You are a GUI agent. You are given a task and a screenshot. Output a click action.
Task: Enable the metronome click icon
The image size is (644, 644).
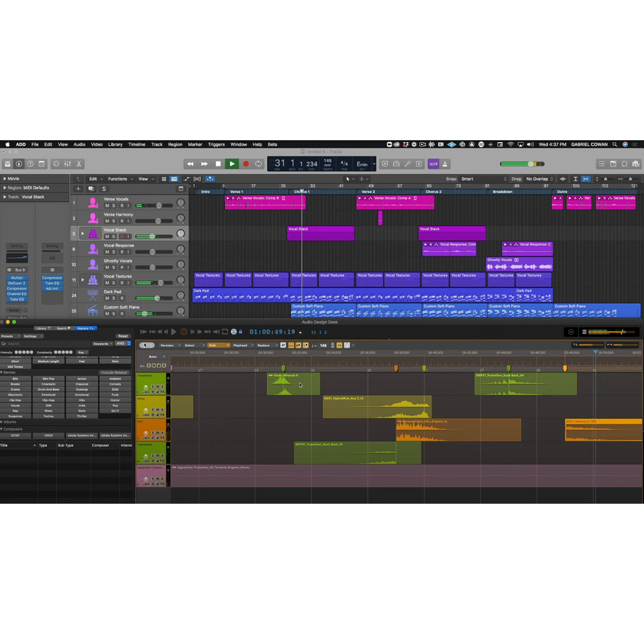tap(445, 164)
